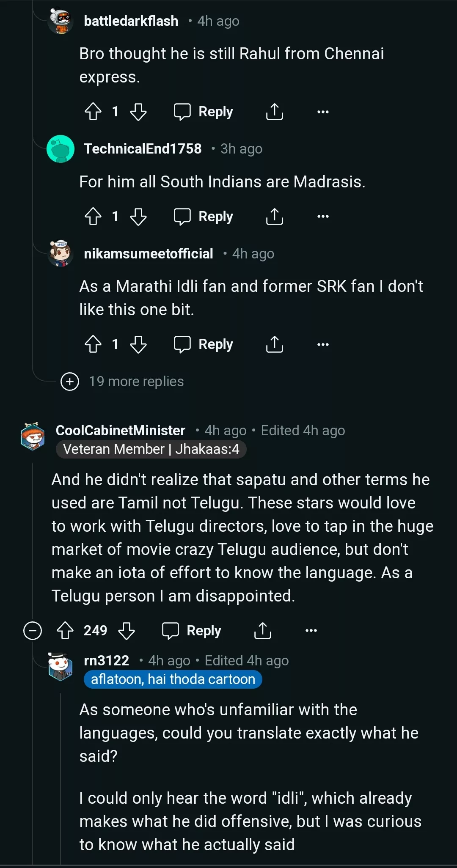This screenshot has height=868, width=457.
Task: Downvote TechnicalEnd1758's Madrasis comment
Action: (138, 217)
